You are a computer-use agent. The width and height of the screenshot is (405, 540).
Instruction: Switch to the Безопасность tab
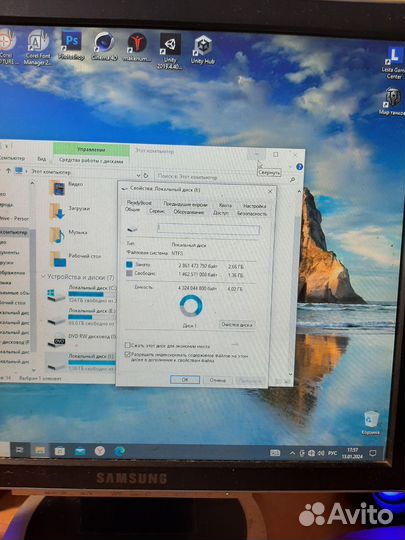[252, 214]
